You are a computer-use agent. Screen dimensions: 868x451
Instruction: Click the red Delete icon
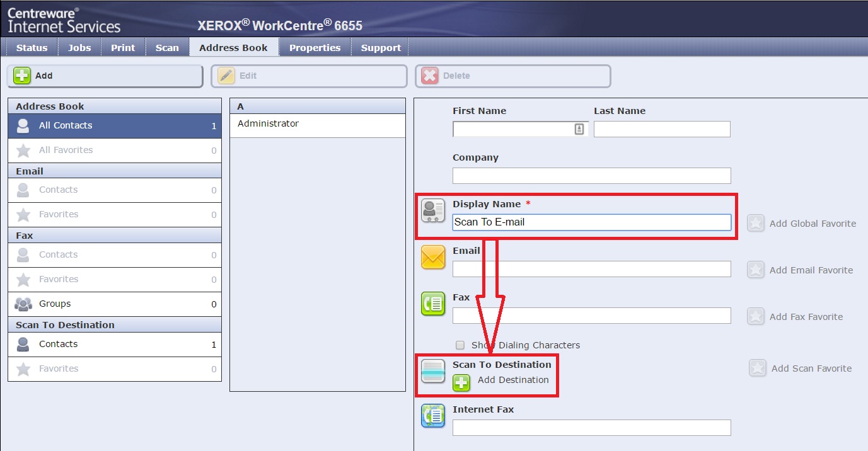[430, 76]
